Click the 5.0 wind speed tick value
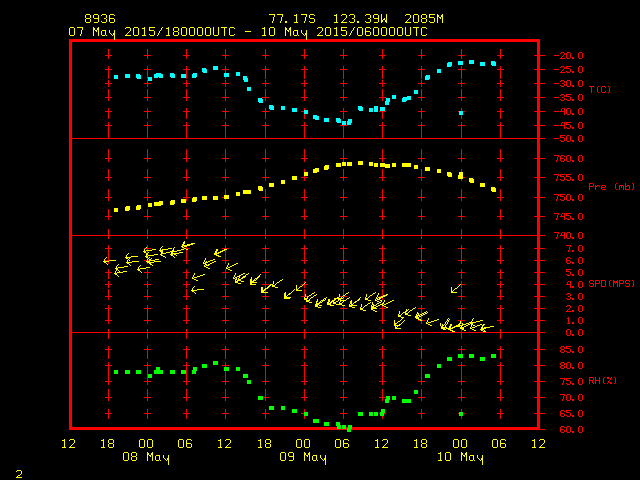Viewport: 640px width, 480px height. [x=574, y=273]
